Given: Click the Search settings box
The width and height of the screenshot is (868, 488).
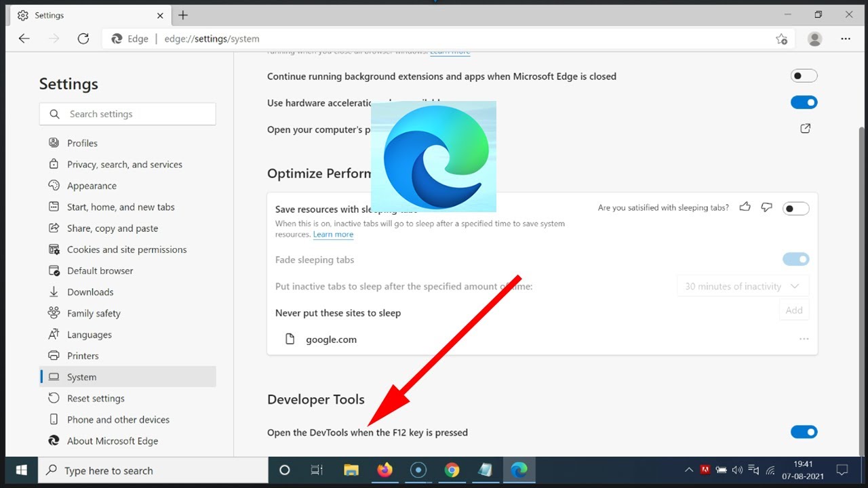Looking at the screenshot, I should pyautogui.click(x=127, y=114).
